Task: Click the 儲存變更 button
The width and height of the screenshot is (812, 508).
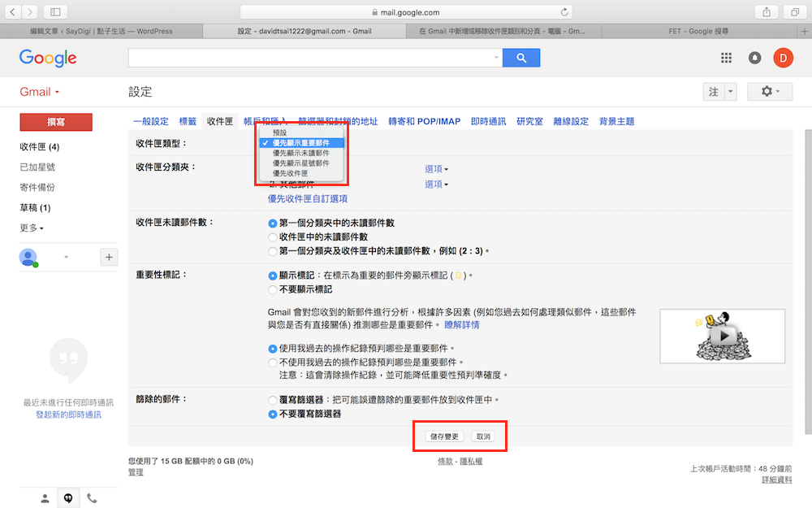Action: click(444, 436)
